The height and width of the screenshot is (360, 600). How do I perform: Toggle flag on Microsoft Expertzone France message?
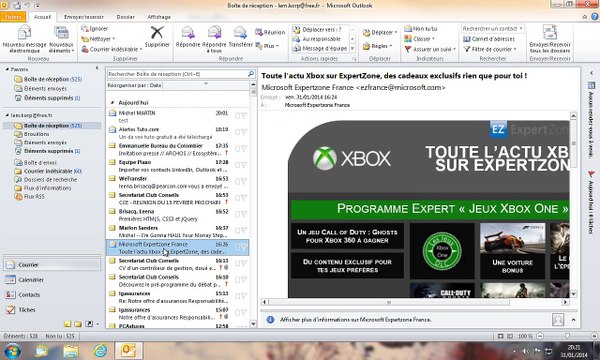click(244, 247)
